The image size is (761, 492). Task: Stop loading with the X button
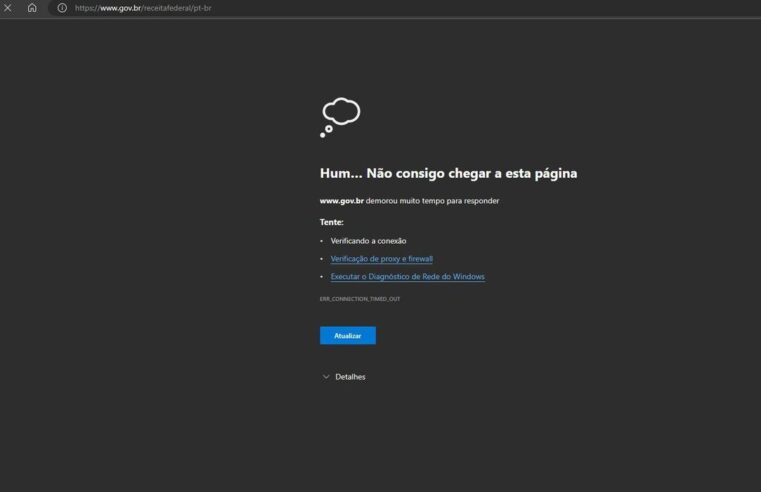pyautogui.click(x=7, y=8)
